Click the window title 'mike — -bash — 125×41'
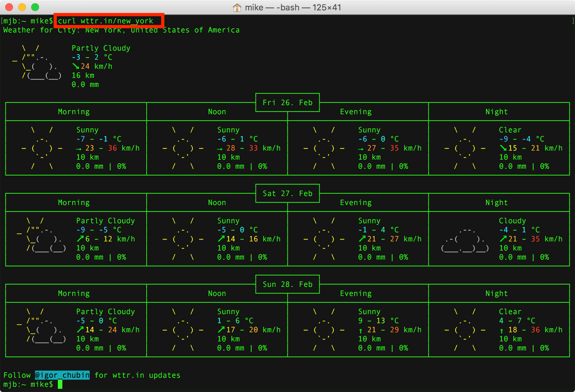Screen dimensions: 575x392 pyautogui.click(x=293, y=7)
